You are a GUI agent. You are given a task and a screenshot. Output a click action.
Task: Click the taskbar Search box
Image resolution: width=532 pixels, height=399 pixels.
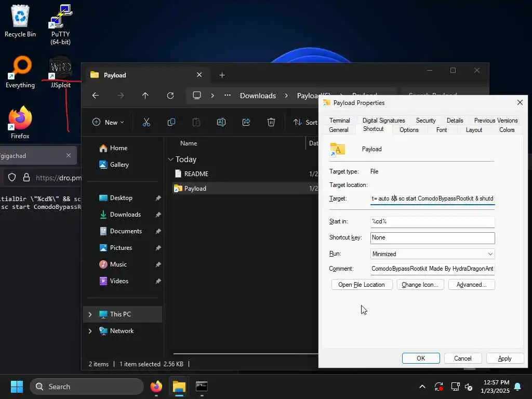pos(87,387)
